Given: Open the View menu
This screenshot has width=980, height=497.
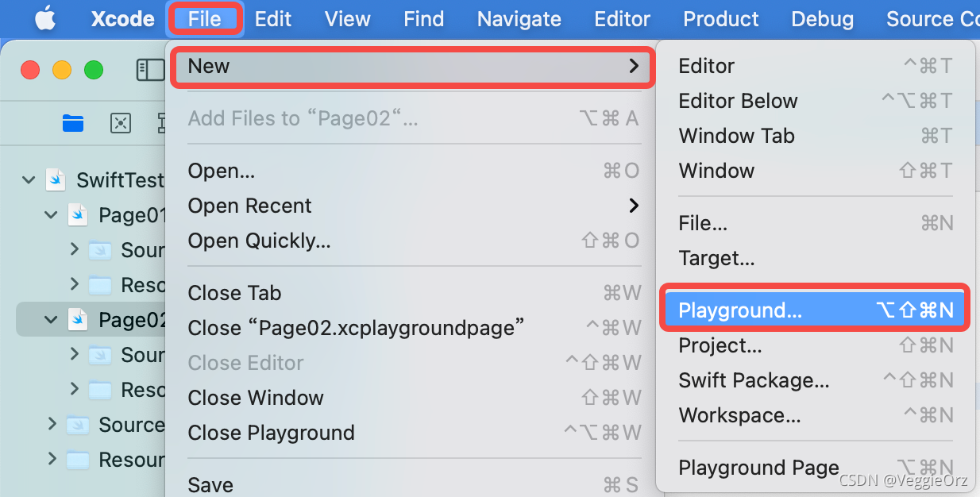Looking at the screenshot, I should (x=347, y=19).
